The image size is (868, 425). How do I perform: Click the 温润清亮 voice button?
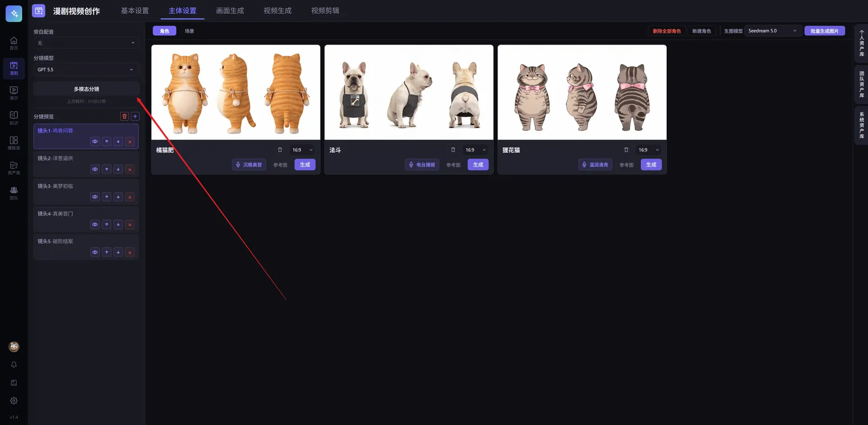(x=595, y=164)
